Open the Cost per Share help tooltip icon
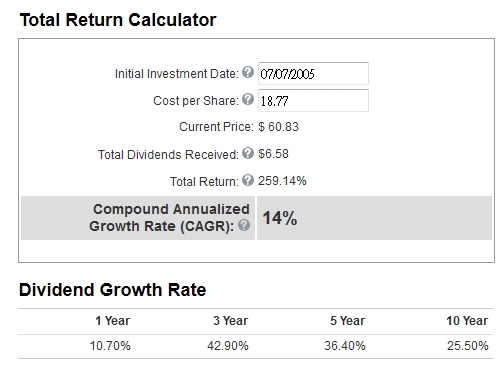This screenshot has width=504, height=365. click(248, 99)
